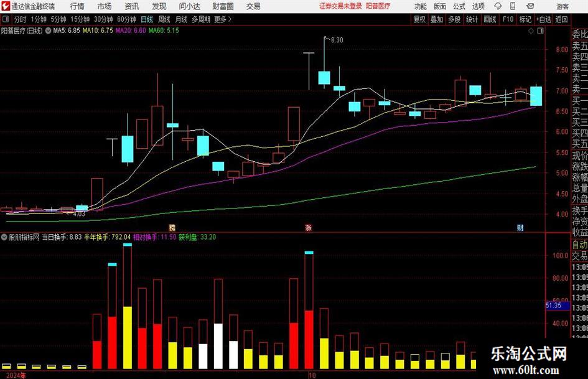Click the 51.35 highlighted axis value
This screenshot has width=588, height=379.
557,306
